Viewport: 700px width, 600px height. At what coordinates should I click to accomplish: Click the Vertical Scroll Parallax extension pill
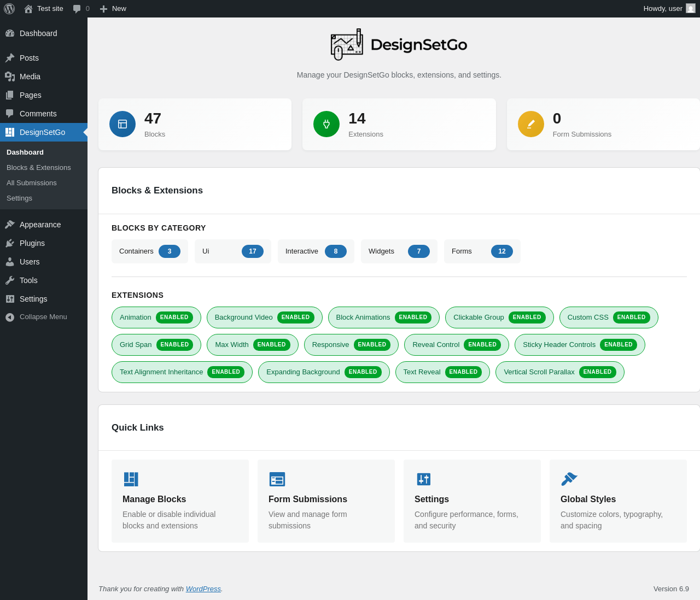tap(560, 372)
